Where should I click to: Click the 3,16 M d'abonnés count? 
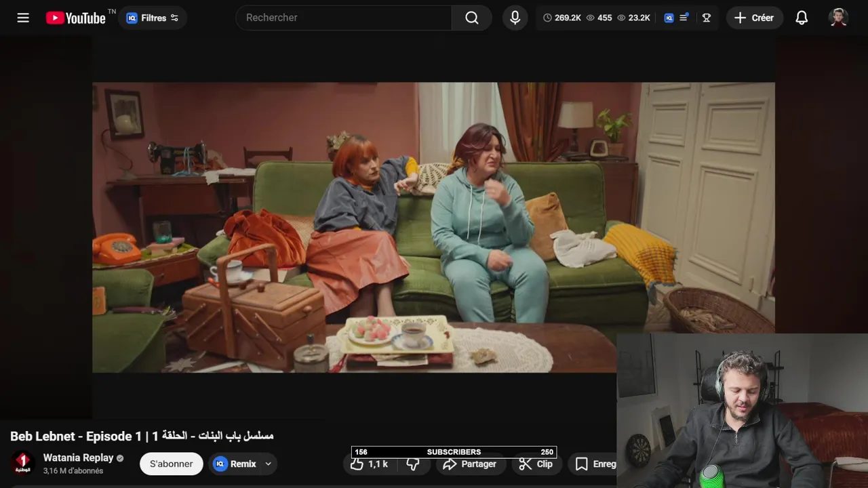pyautogui.click(x=73, y=471)
